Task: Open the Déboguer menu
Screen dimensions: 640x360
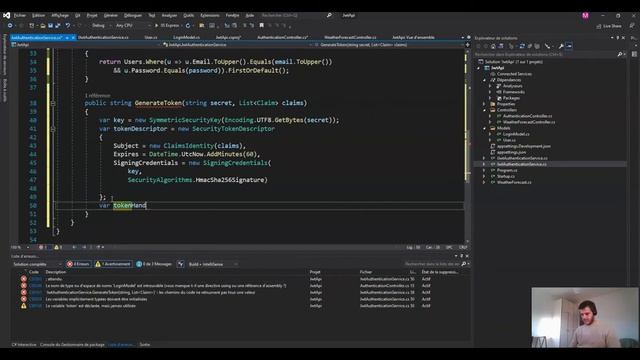Action: click(133, 16)
